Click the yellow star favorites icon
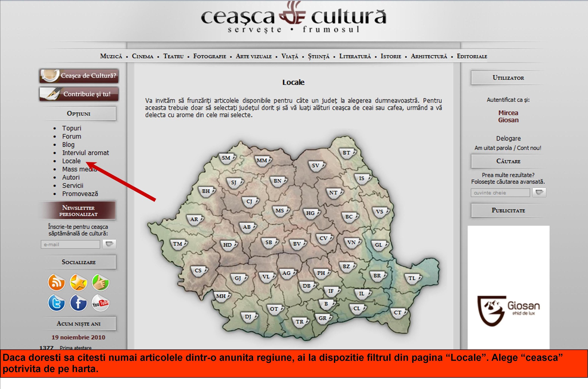 [x=78, y=282]
